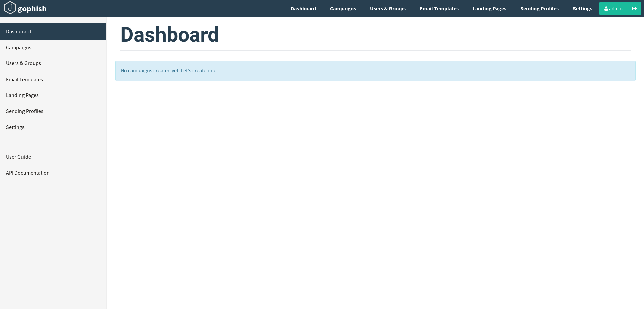Click the gophish hook logo icon
The width and height of the screenshot is (644, 309).
coord(10,8)
